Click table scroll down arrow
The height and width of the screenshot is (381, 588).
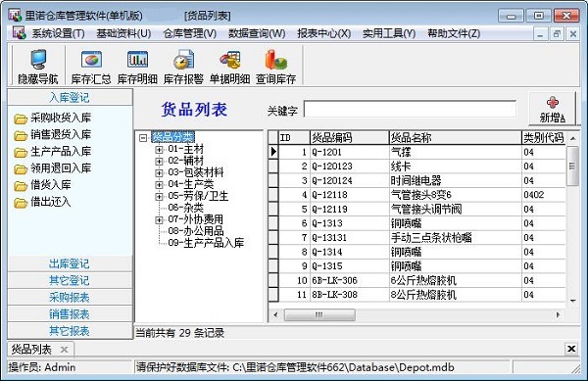(x=572, y=301)
